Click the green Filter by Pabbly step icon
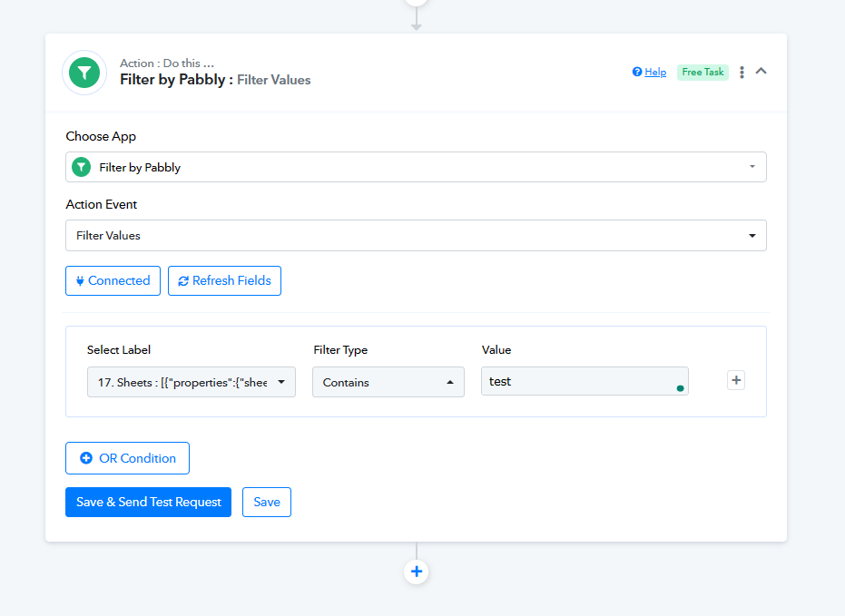The image size is (845, 616). tap(84, 73)
